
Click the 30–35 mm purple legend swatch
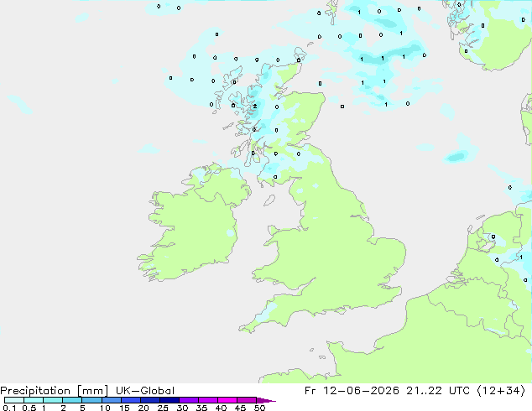click(189, 400)
